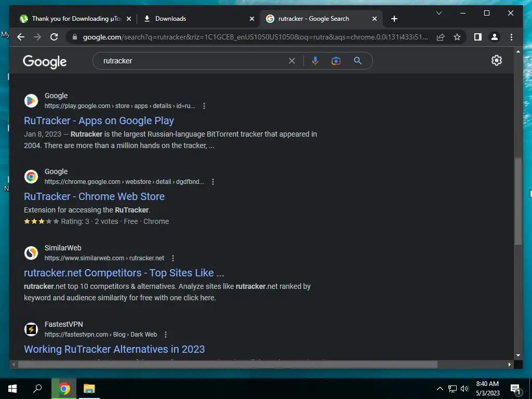Go forward with the forward arrow
This screenshot has width=532, height=399.
(37, 37)
